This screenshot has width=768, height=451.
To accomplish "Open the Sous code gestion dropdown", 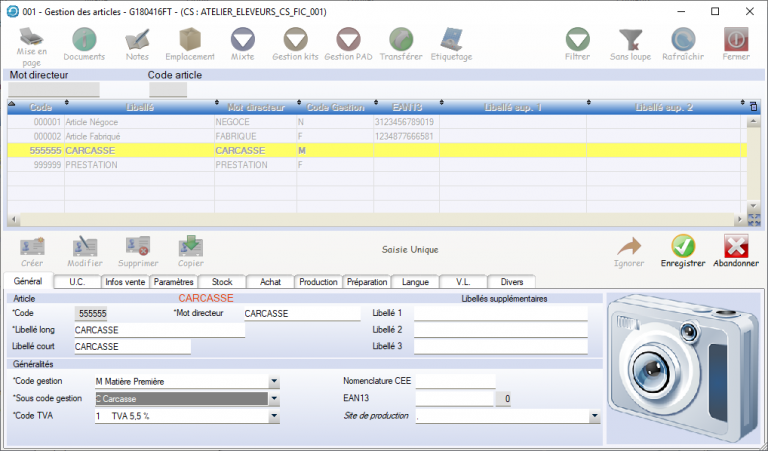I will (x=274, y=398).
